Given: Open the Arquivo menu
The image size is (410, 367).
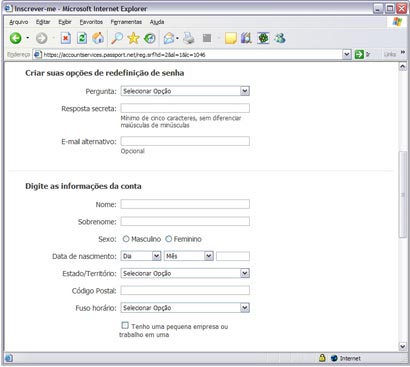Looking at the screenshot, I should pos(19,22).
